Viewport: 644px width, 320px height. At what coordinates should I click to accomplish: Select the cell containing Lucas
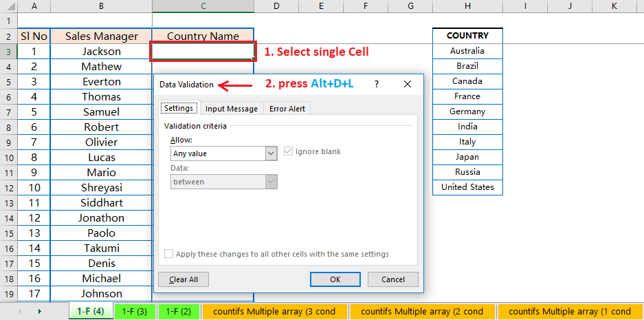point(101,158)
